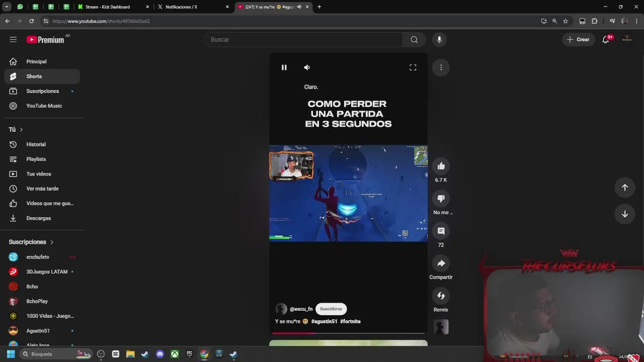
Task: Open the tab search dropdown arrow
Action: [x=7, y=7]
